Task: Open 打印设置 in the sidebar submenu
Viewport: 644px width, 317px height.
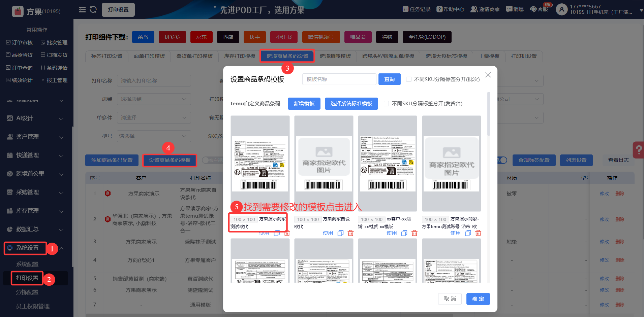Action: (27, 278)
